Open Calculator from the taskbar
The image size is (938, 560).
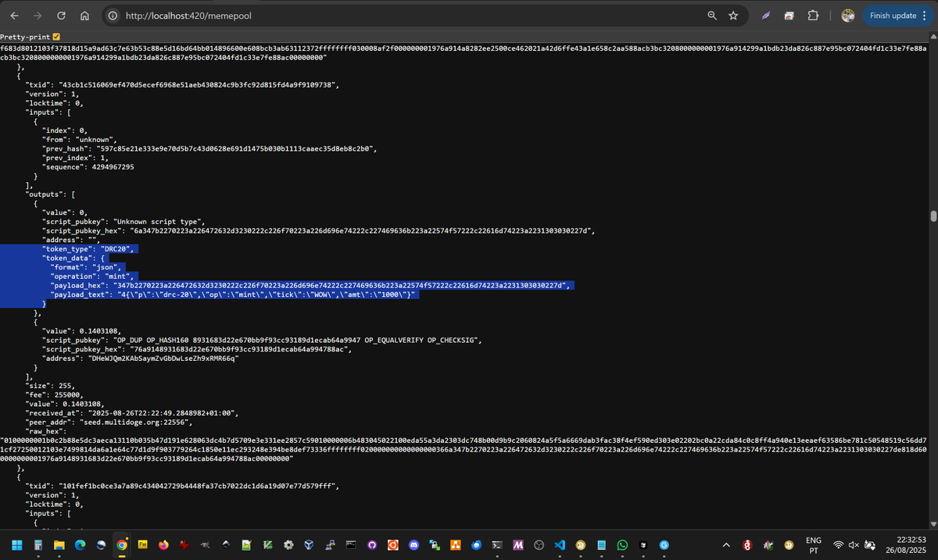(38, 544)
